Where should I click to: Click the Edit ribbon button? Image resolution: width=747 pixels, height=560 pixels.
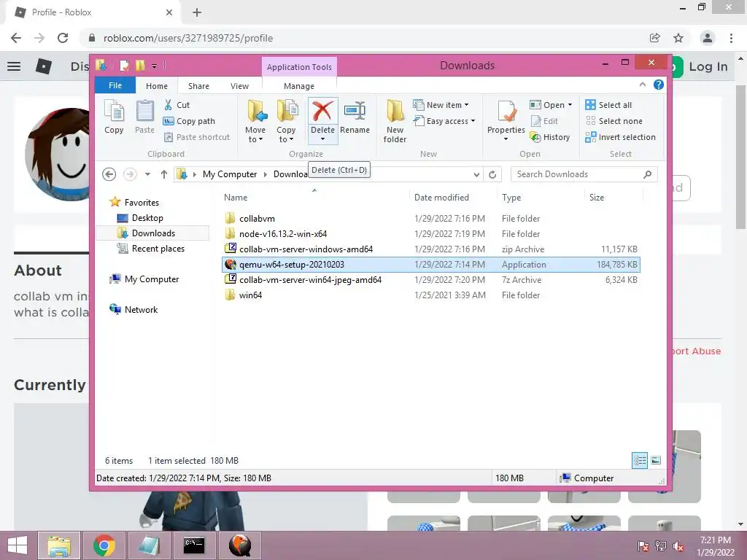(x=544, y=121)
